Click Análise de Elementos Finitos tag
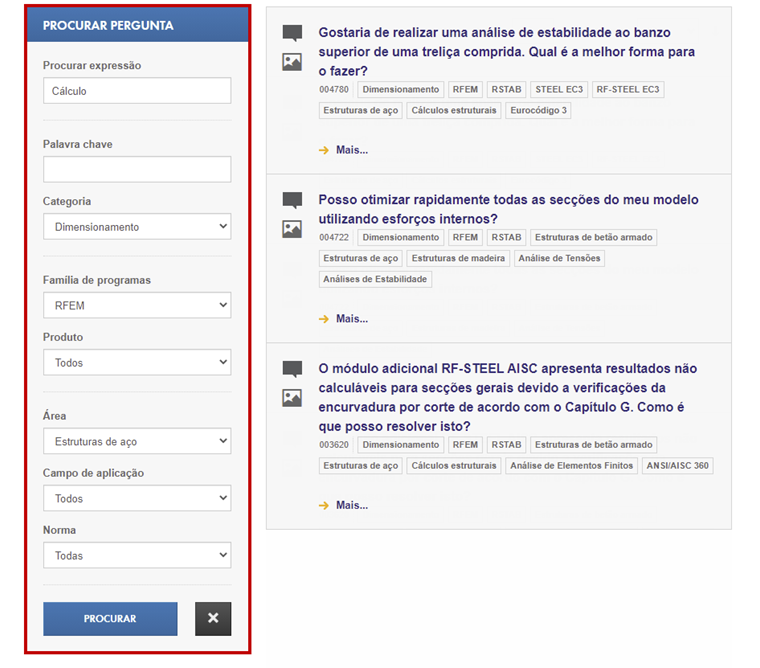 pyautogui.click(x=571, y=466)
